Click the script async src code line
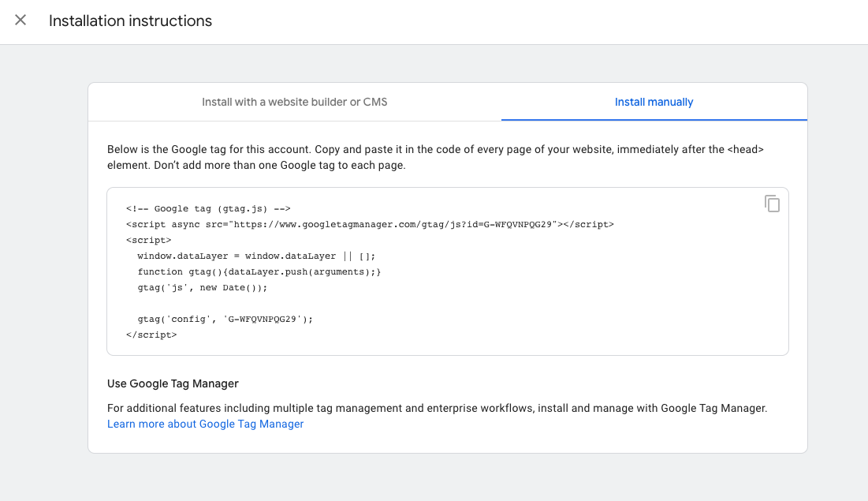Viewport: 868px width, 501px height. 370,224
